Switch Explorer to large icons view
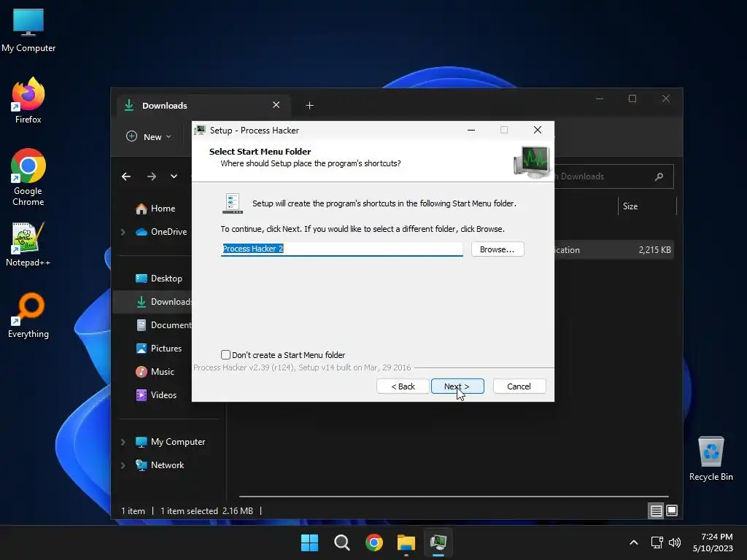Screen dimensions: 747x560 click(672, 511)
